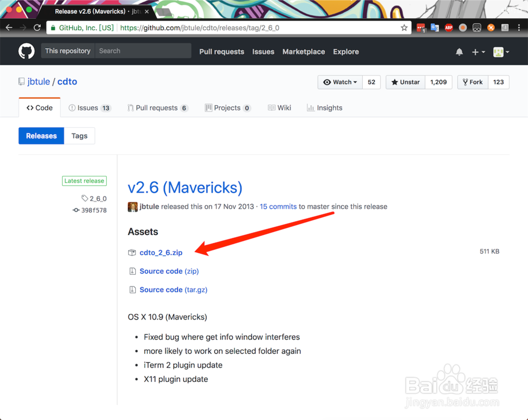This screenshot has width=528, height=420.
Task: Go back with the browser back arrow
Action: (x=9, y=27)
